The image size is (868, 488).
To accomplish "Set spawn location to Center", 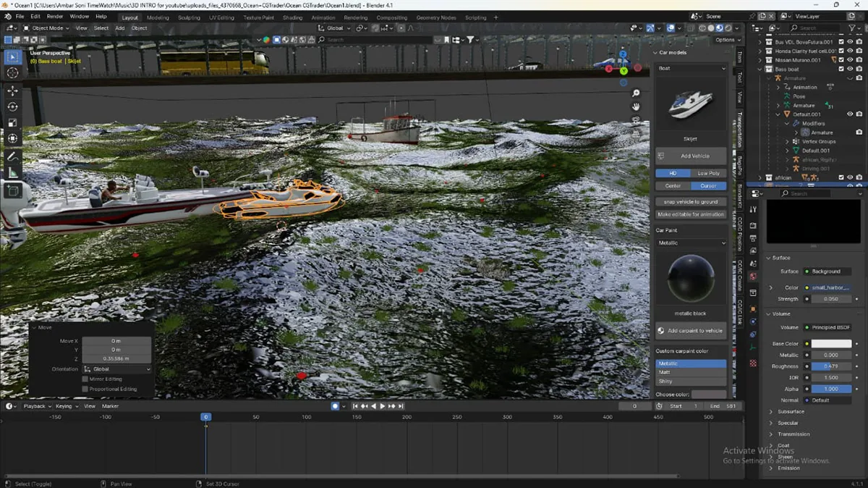I will click(673, 186).
